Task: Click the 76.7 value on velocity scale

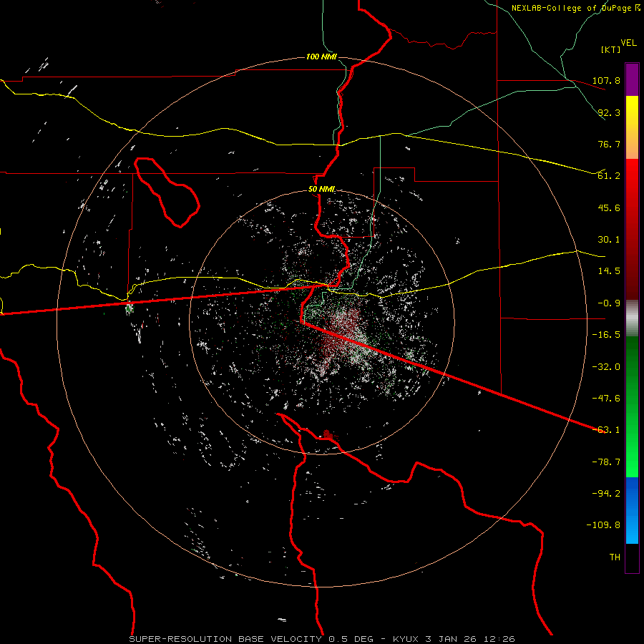Action: pyautogui.click(x=609, y=144)
